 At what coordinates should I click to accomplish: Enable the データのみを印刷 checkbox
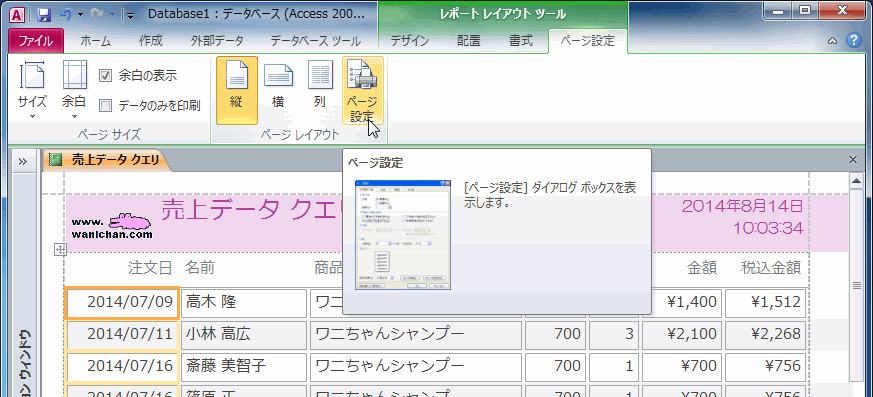coord(105,105)
